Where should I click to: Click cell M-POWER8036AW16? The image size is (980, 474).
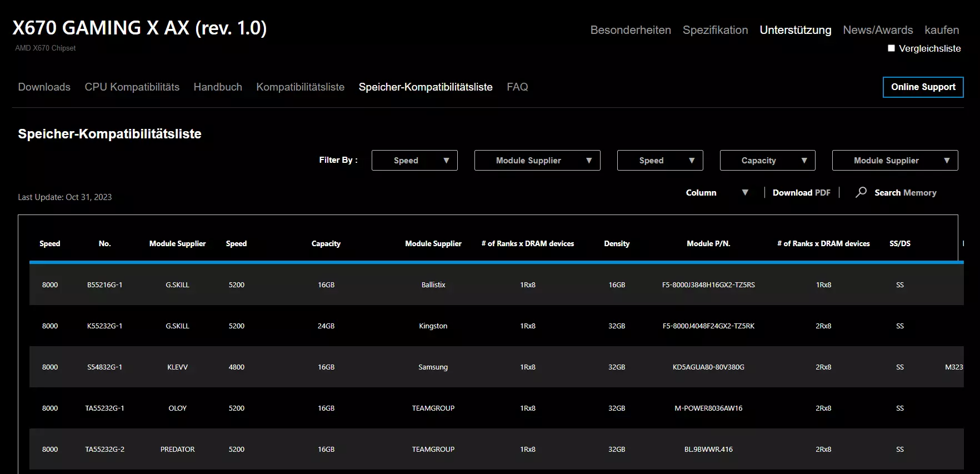pos(708,408)
